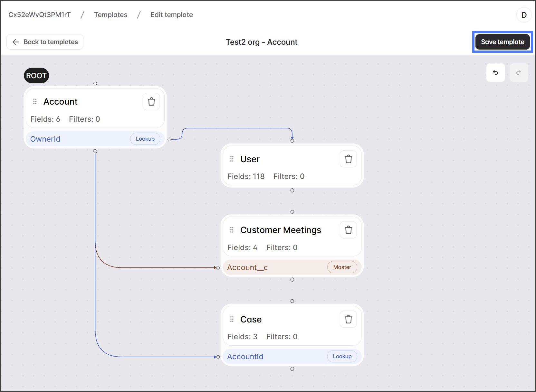Delete the Case node using trash icon
This screenshot has width=536, height=392.
click(x=348, y=319)
